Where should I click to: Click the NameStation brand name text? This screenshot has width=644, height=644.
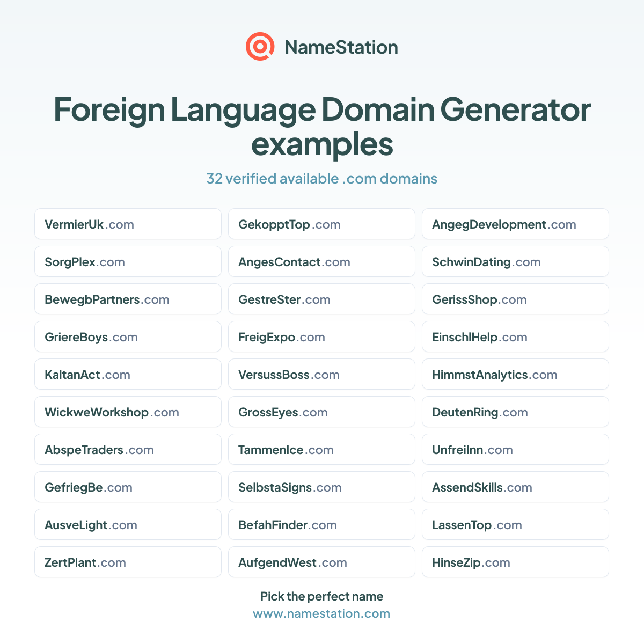341,47
